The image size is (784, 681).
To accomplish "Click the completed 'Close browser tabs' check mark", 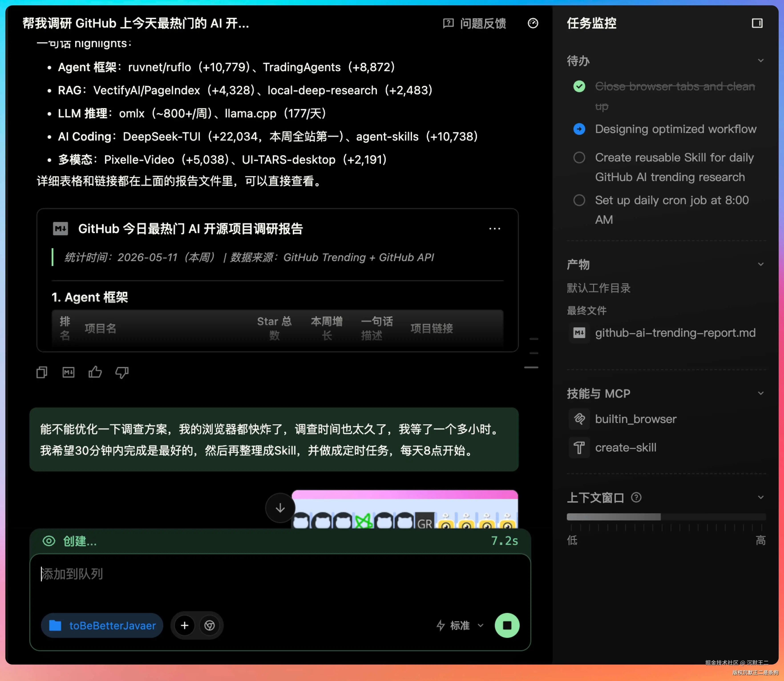I will (579, 86).
